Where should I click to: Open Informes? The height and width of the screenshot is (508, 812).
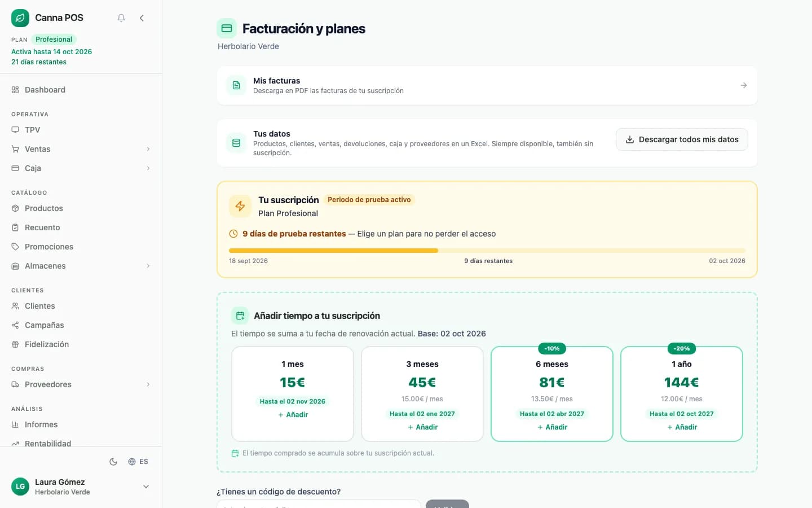pos(81,424)
